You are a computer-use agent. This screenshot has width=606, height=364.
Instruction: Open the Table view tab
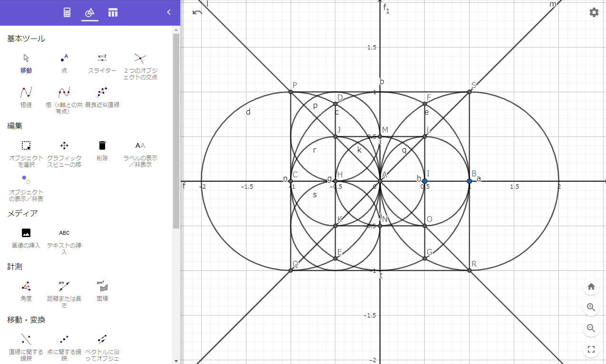113,12
